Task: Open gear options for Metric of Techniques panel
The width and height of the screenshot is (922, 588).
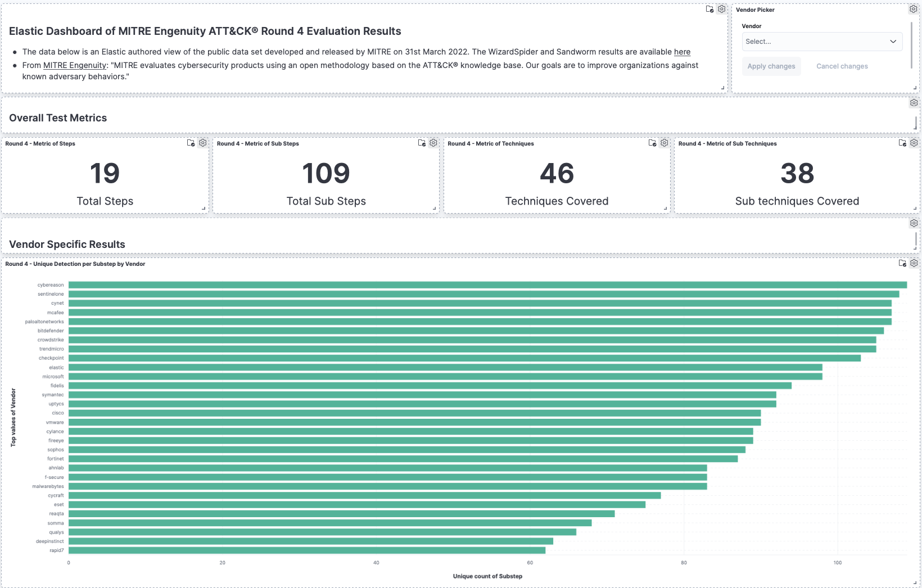Action: click(x=664, y=143)
